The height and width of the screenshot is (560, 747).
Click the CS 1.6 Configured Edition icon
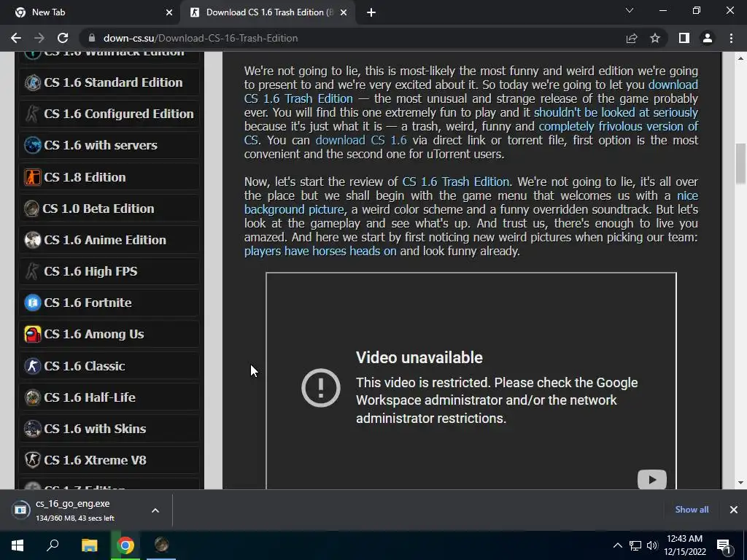tap(32, 114)
